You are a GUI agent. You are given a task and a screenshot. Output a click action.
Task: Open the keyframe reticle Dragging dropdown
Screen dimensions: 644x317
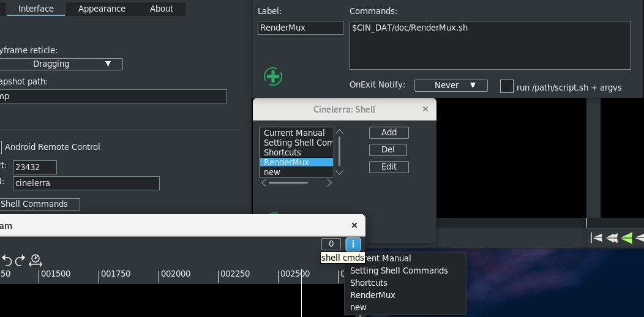tap(61, 64)
